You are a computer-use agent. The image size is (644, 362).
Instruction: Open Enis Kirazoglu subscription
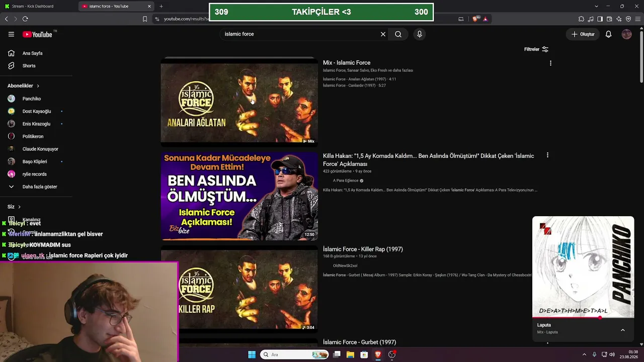[36, 124]
